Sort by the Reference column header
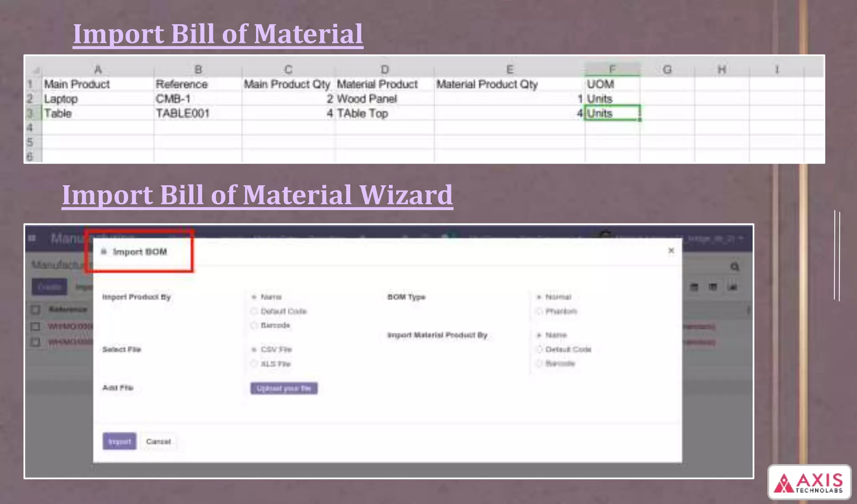This screenshot has width=857, height=504. tap(68, 309)
